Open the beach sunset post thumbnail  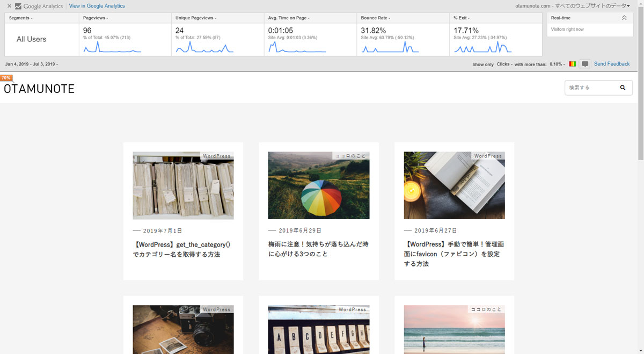click(x=454, y=330)
